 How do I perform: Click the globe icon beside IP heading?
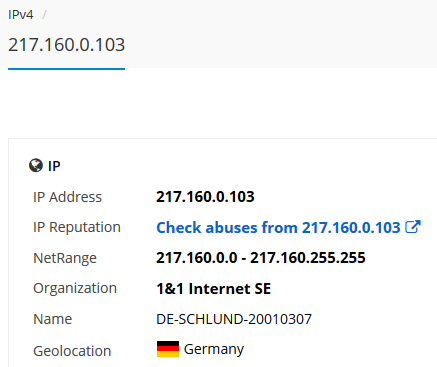36,165
